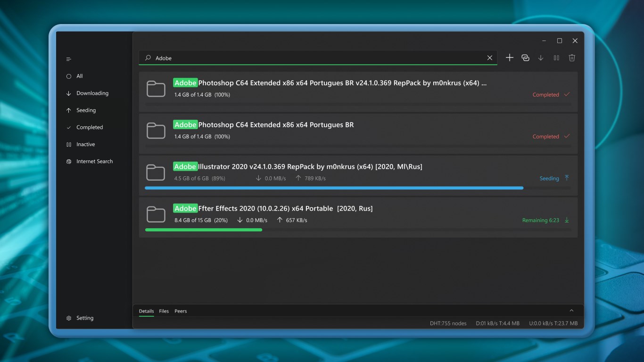Show Completed torrents in sidebar
The width and height of the screenshot is (644, 362).
(90, 127)
